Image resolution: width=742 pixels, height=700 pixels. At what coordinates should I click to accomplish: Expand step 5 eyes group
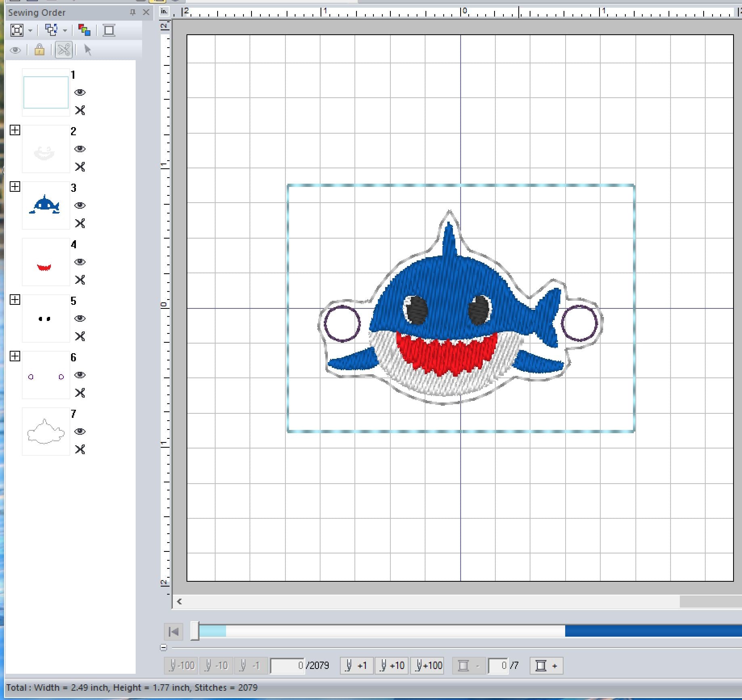(x=15, y=300)
